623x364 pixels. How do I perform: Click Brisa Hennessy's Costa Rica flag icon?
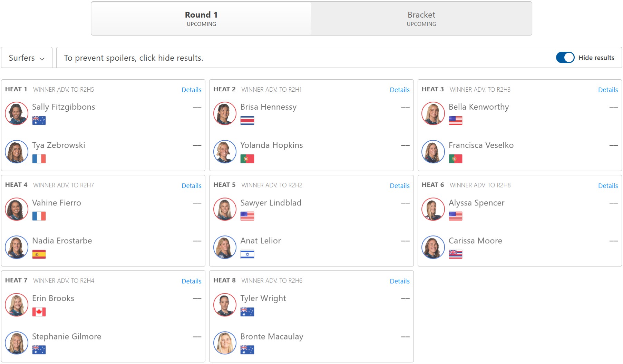247,120
